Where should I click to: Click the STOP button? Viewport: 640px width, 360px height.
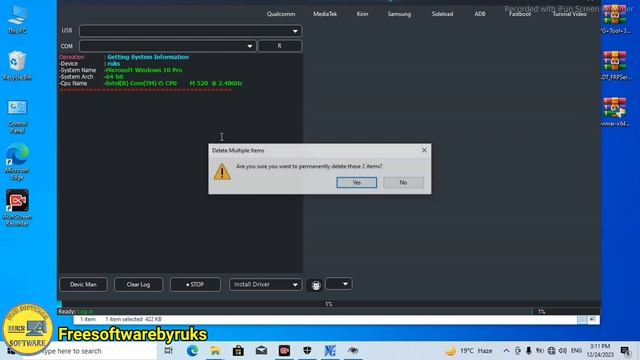point(195,284)
